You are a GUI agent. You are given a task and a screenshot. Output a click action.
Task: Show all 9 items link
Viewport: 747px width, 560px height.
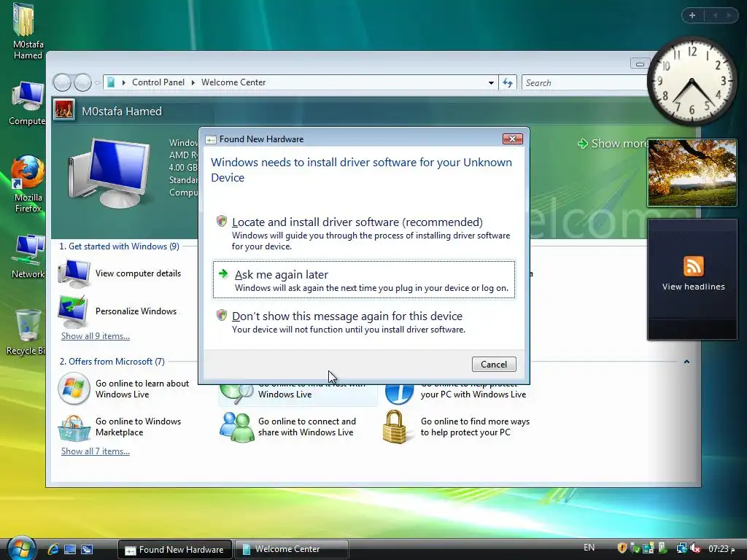tap(96, 335)
